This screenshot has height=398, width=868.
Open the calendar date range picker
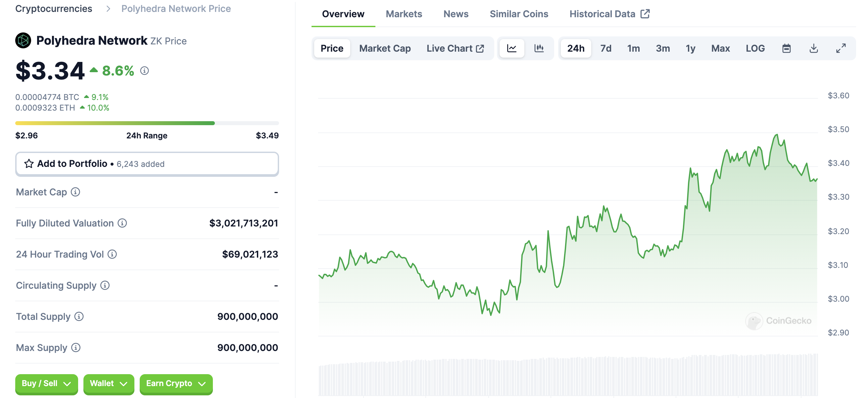pos(787,49)
